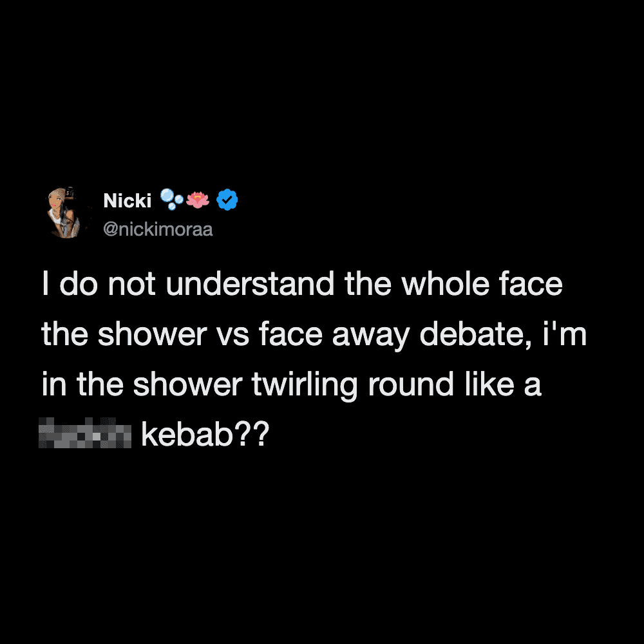Screen dimensions: 644x644
Task: Click the blue verified checkmark badge
Action: pyautogui.click(x=227, y=200)
